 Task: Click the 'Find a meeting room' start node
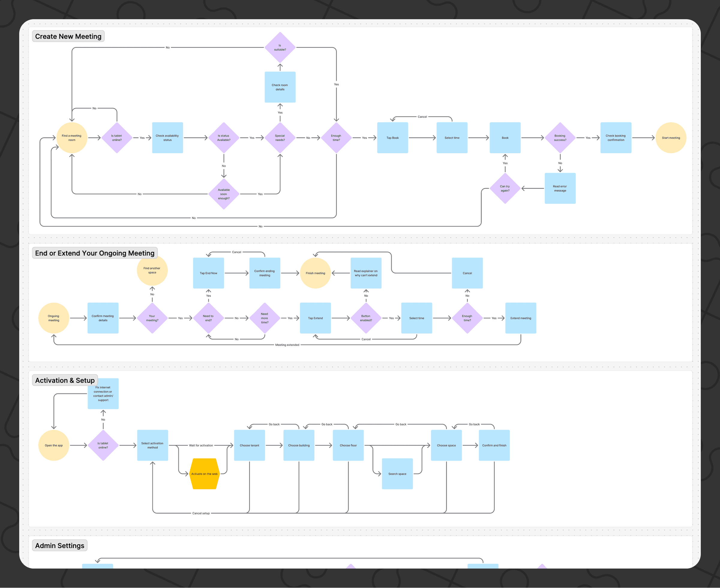coord(72,138)
